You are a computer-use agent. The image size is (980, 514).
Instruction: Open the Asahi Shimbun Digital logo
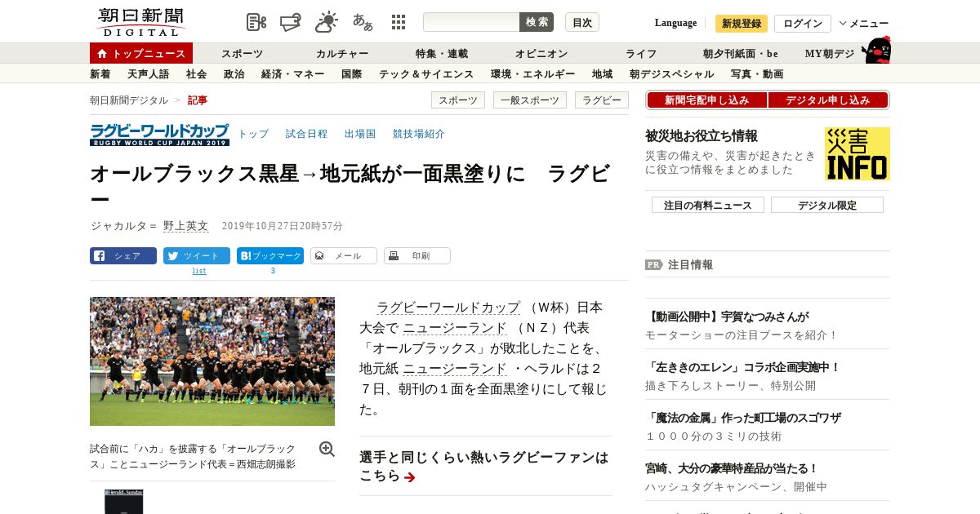click(x=140, y=22)
